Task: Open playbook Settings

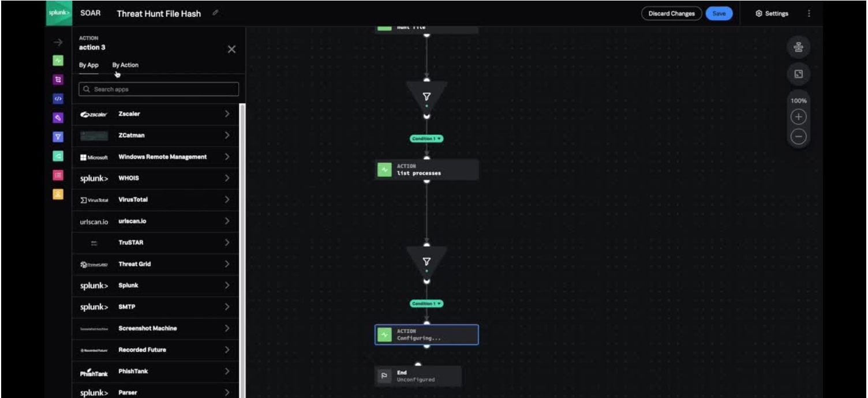Action: [x=772, y=13]
